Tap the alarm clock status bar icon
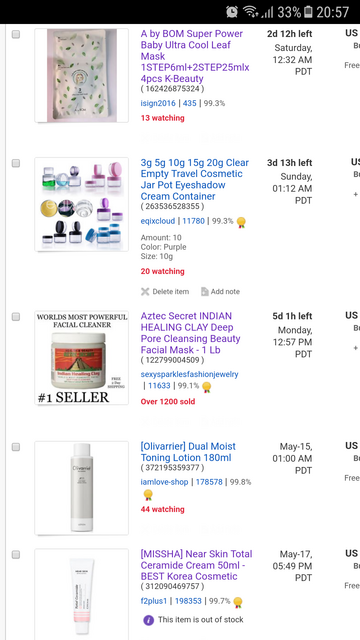The height and width of the screenshot is (640, 360). tap(232, 12)
